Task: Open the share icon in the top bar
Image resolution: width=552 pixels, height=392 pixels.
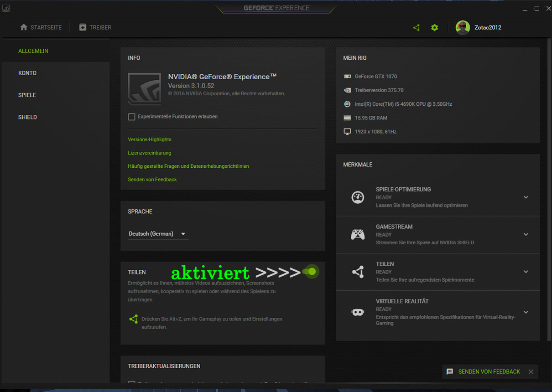Action: pyautogui.click(x=416, y=28)
